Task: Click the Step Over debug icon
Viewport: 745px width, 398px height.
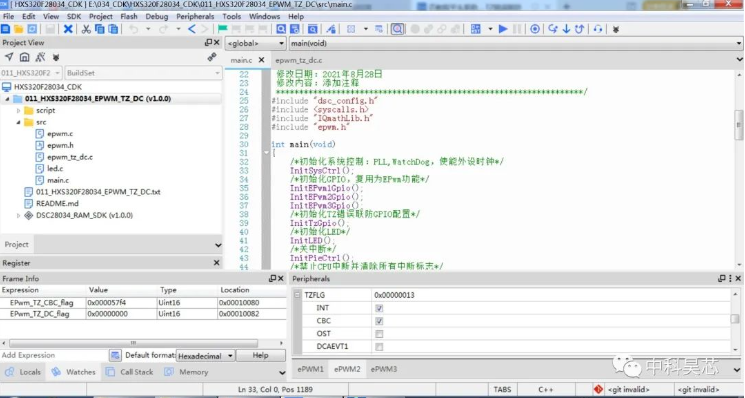Action: click(x=553, y=29)
